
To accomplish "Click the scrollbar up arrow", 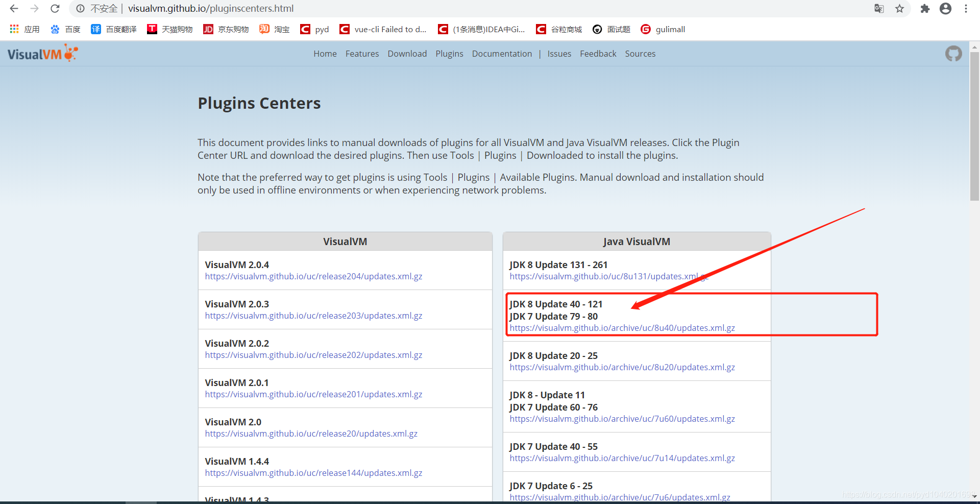I will coord(974,46).
